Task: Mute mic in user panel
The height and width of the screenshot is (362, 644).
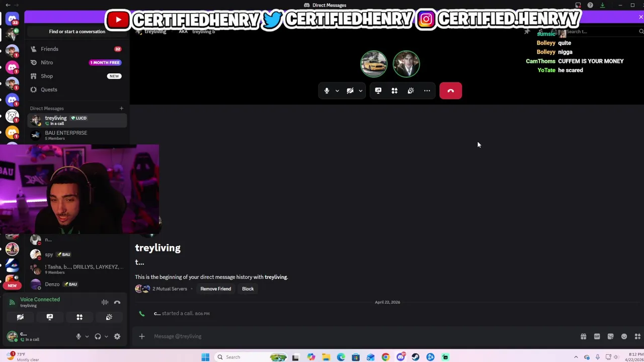Action: (x=78, y=336)
